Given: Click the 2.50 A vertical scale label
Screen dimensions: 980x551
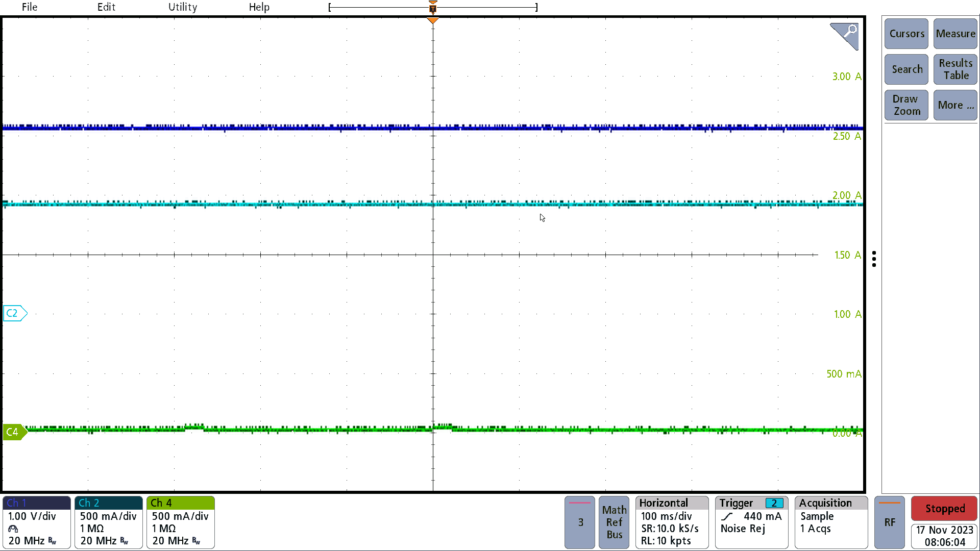Looking at the screenshot, I should [x=847, y=136].
